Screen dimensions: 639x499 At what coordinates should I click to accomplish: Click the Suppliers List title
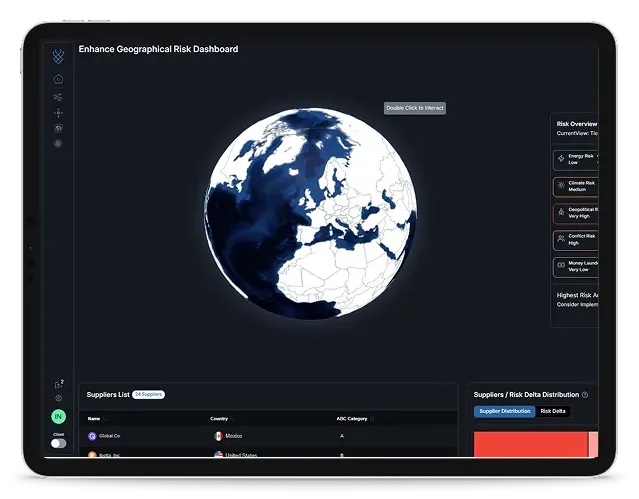(108, 395)
